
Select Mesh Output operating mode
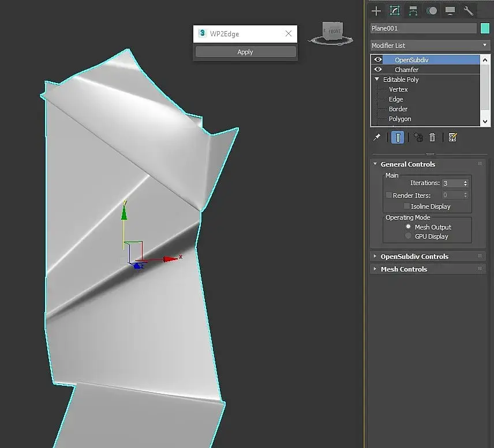pyautogui.click(x=409, y=227)
